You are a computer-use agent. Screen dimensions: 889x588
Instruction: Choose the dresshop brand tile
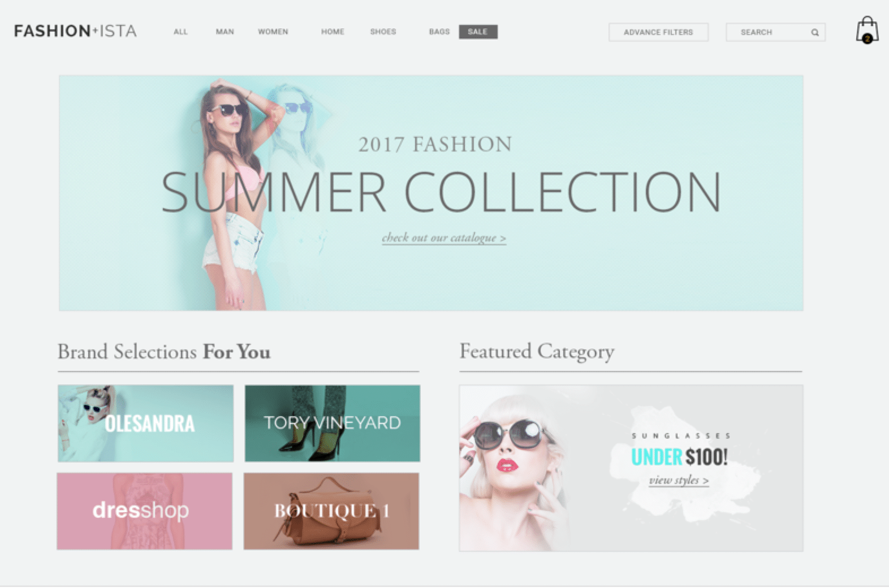point(145,511)
